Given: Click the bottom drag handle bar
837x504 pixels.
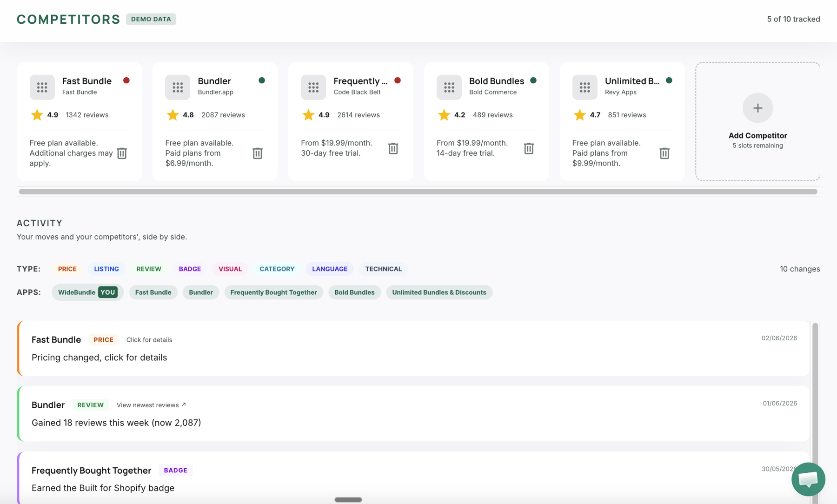Looking at the screenshot, I should point(348,500).
